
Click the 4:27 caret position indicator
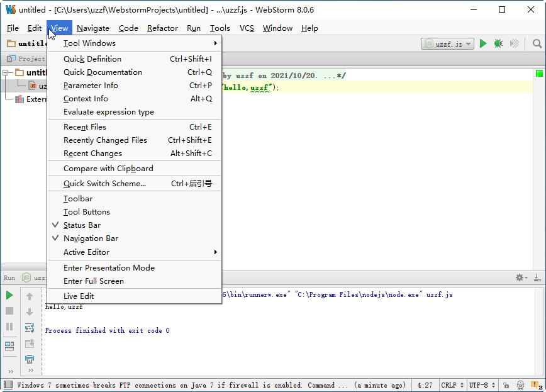coord(425,385)
